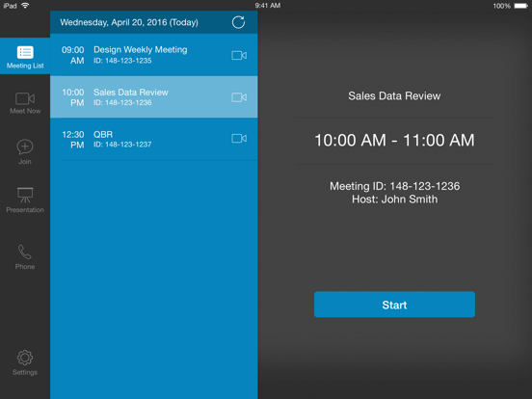Open the Meet Now section
The width and height of the screenshot is (532, 399).
click(25, 103)
